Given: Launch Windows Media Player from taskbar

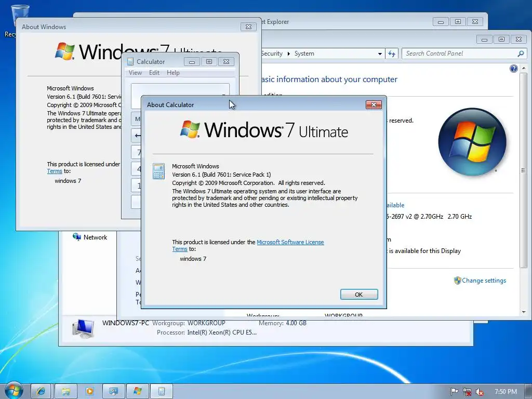Looking at the screenshot, I should [x=90, y=391].
